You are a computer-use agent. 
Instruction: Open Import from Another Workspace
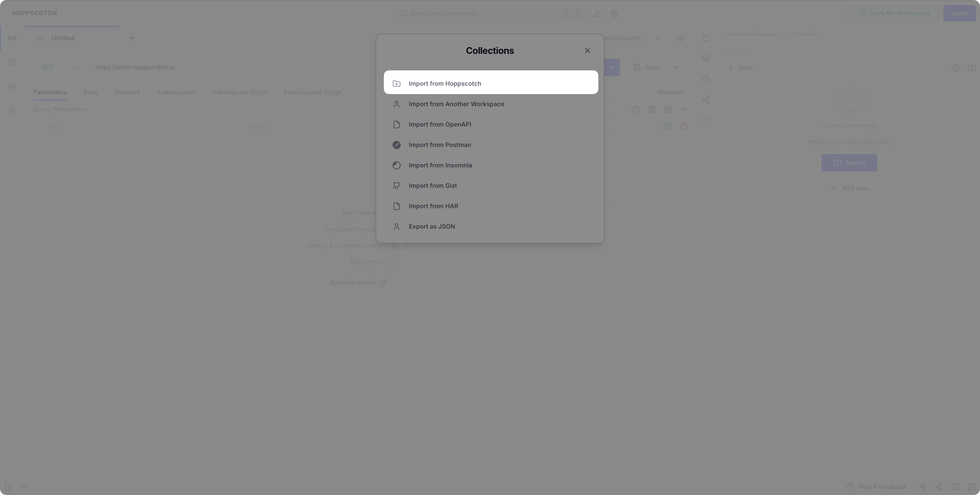[x=456, y=104]
